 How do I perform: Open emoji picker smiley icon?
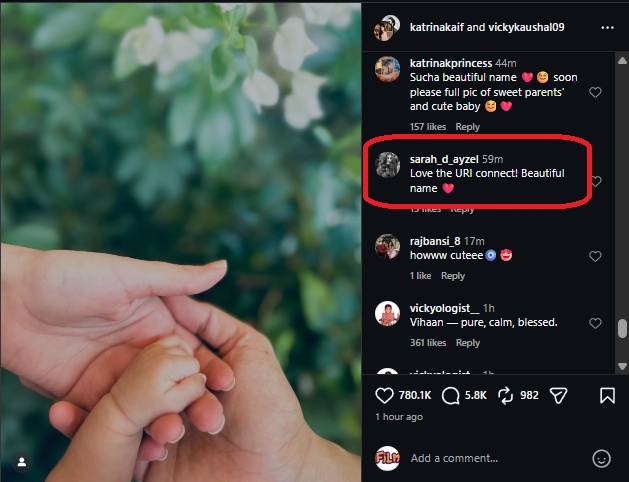(x=601, y=458)
